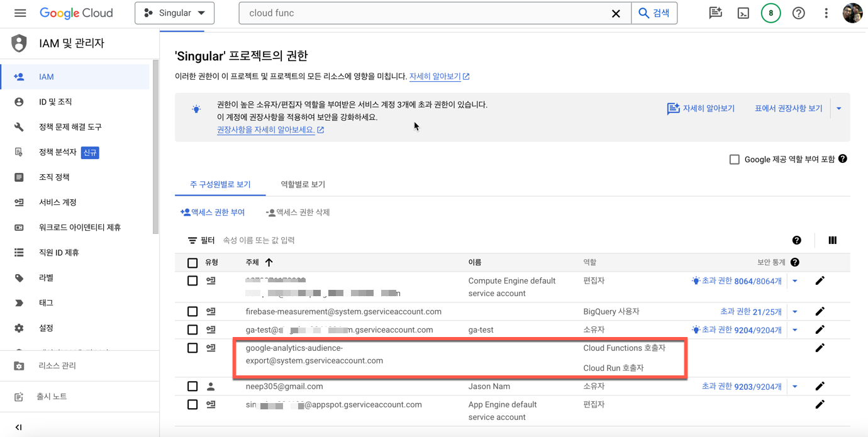Click the 검색 search button
This screenshot has width=868, height=437.
click(654, 13)
